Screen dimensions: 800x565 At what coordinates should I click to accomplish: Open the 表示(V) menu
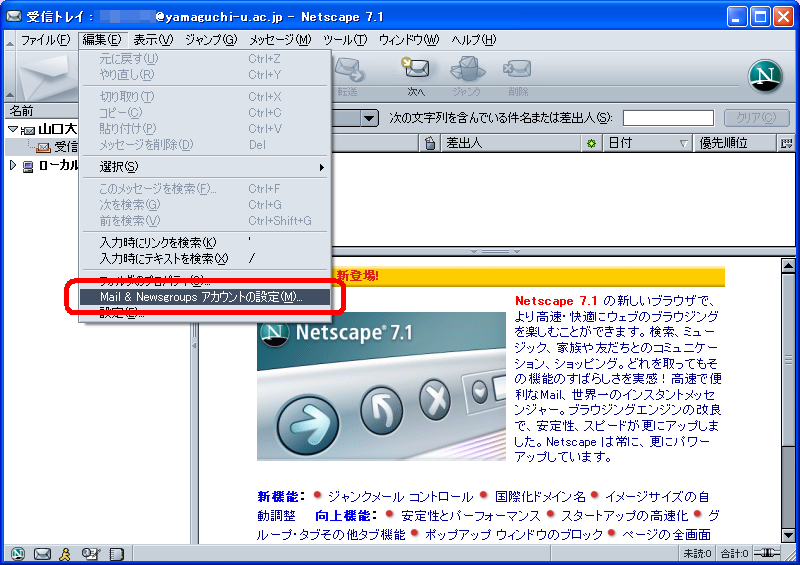[x=153, y=39]
